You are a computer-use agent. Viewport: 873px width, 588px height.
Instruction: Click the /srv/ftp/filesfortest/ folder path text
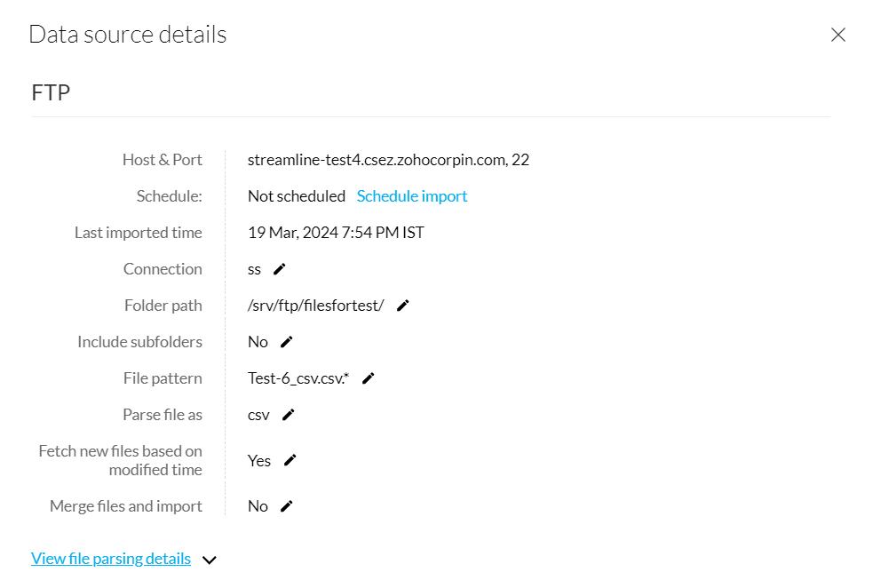click(x=315, y=306)
